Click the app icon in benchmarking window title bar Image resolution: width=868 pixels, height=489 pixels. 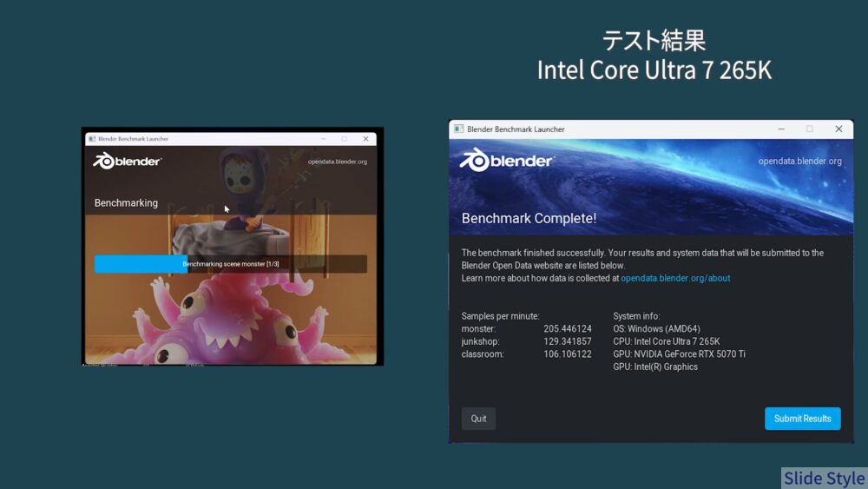pos(92,139)
